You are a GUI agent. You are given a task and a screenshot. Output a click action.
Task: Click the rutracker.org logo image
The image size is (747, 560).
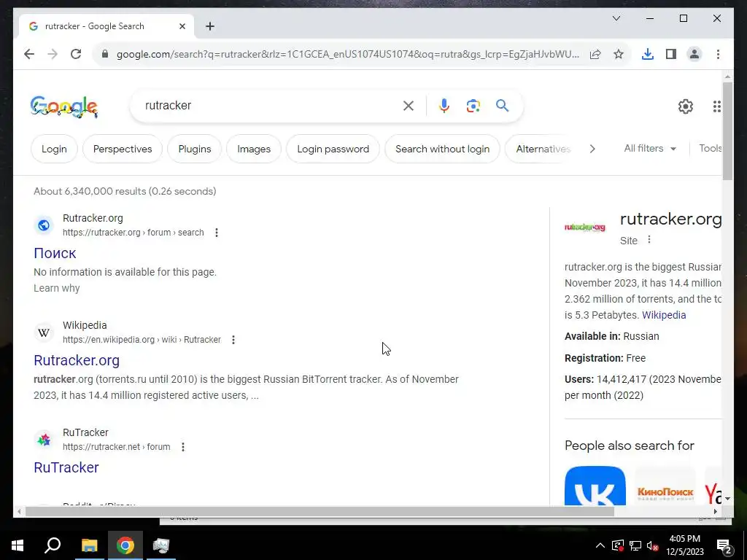[x=584, y=227]
